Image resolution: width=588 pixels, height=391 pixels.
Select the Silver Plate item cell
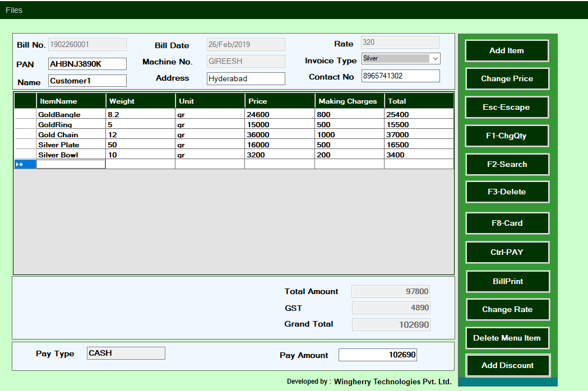click(71, 145)
